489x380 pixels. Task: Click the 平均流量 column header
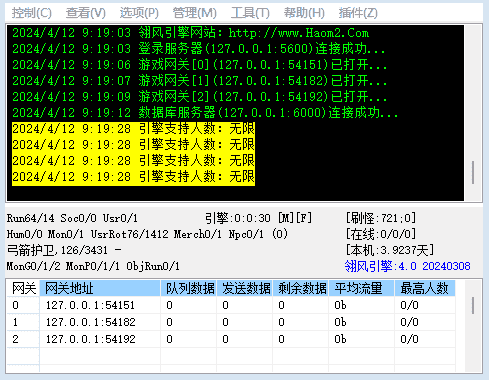pyautogui.click(x=362, y=288)
